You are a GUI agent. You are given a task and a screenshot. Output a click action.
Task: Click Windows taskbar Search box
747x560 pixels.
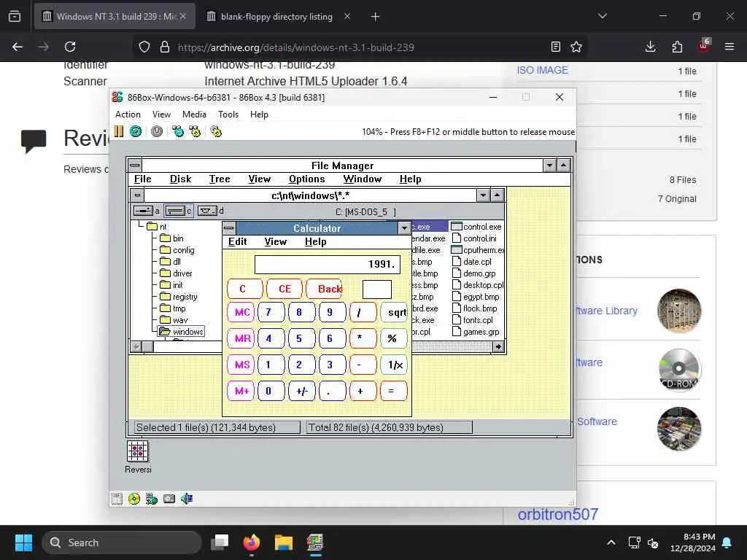(122, 542)
